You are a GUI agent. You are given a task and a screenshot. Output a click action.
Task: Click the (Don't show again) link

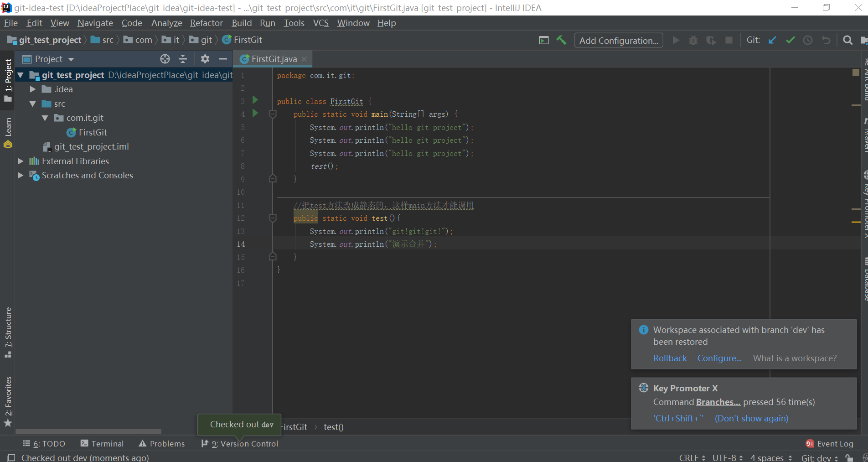coord(751,418)
